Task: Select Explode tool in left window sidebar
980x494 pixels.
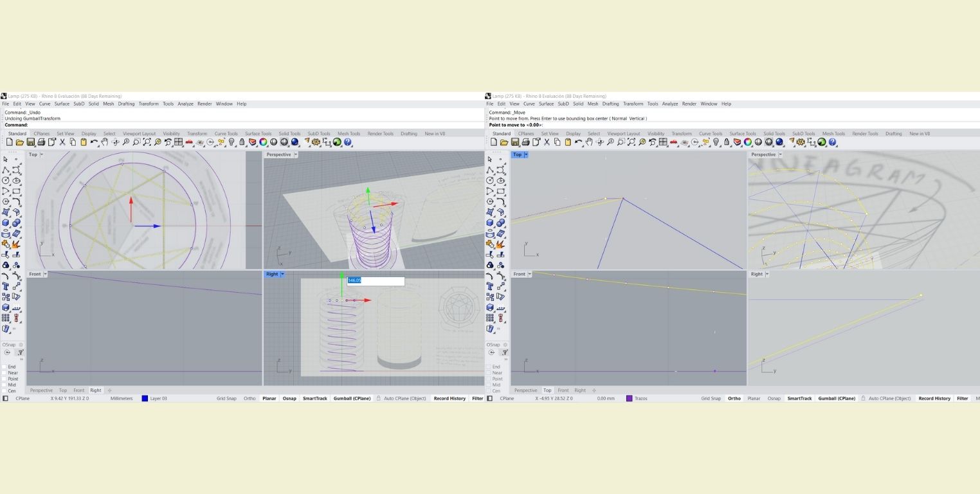Action: tap(15, 244)
